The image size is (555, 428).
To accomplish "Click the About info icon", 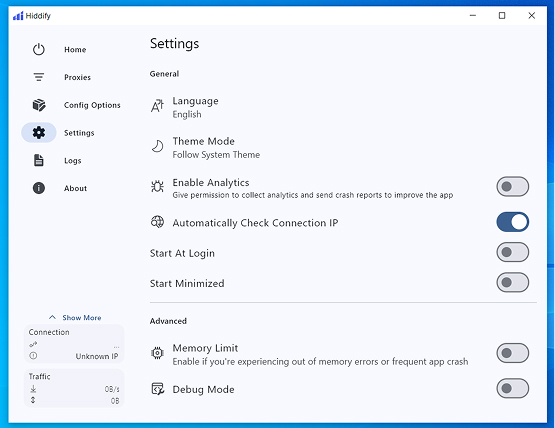I will click(x=39, y=188).
